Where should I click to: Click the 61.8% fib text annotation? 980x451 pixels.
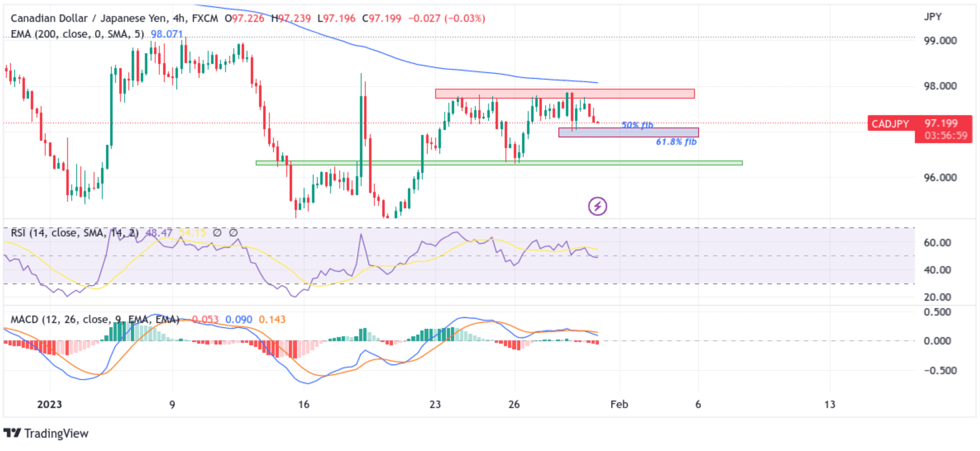click(x=676, y=142)
